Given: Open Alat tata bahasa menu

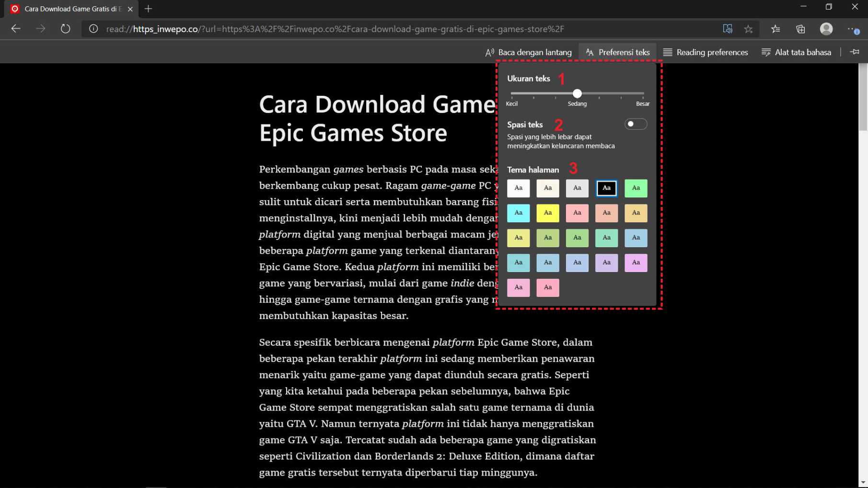Looking at the screenshot, I should (796, 52).
